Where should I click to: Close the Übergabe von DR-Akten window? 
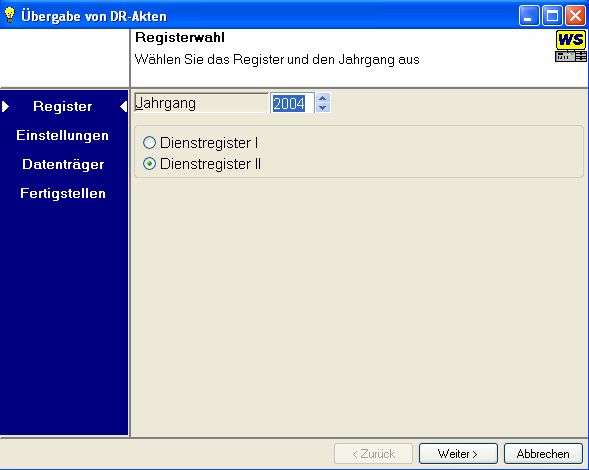575,16
